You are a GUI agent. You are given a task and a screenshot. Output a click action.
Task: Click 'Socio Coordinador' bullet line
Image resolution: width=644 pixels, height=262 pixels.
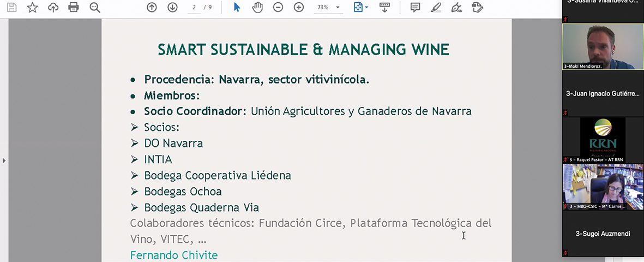point(308,111)
